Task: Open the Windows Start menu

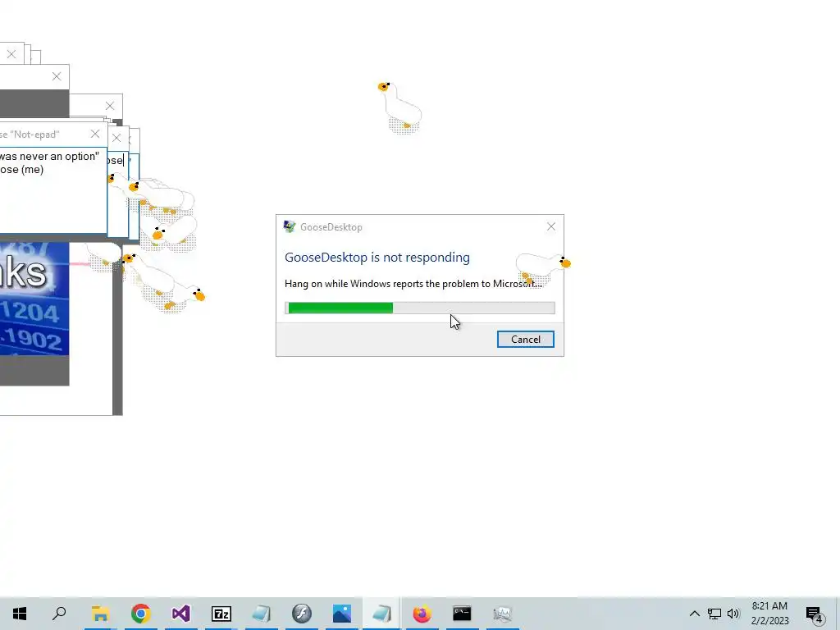Action: coord(20,614)
